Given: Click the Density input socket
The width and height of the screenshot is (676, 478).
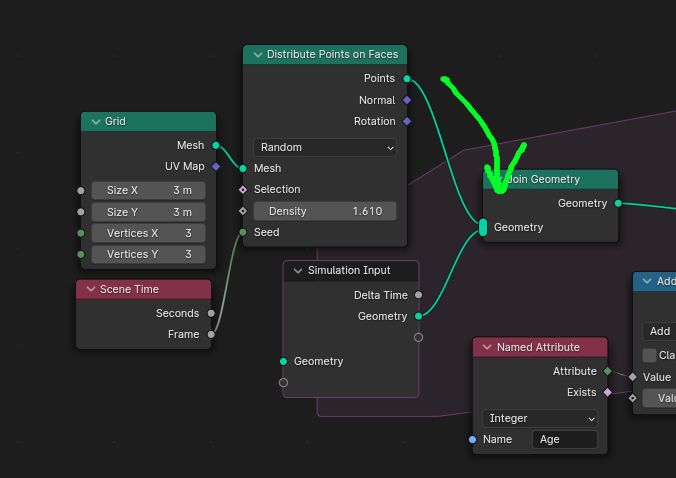Looking at the screenshot, I should (x=243, y=211).
